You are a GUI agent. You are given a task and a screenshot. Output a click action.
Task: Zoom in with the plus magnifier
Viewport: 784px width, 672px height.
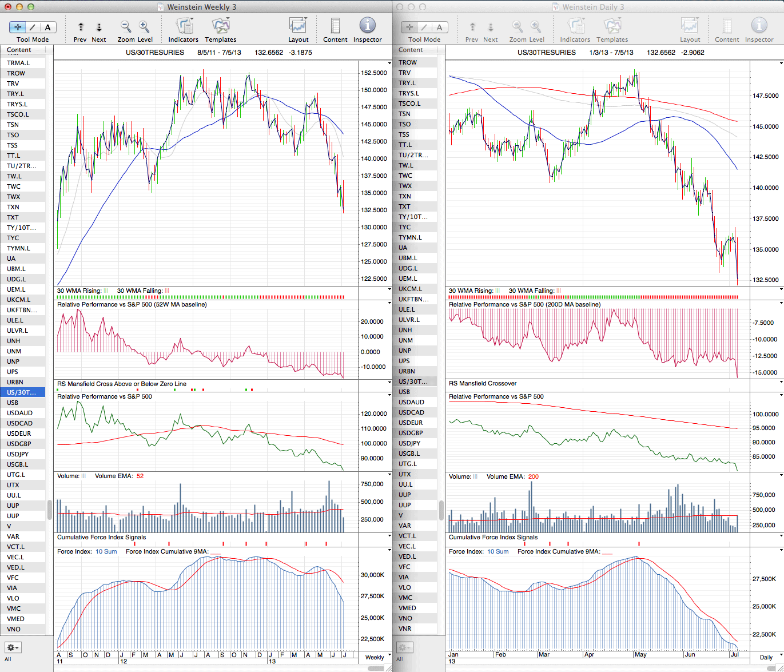point(144,27)
